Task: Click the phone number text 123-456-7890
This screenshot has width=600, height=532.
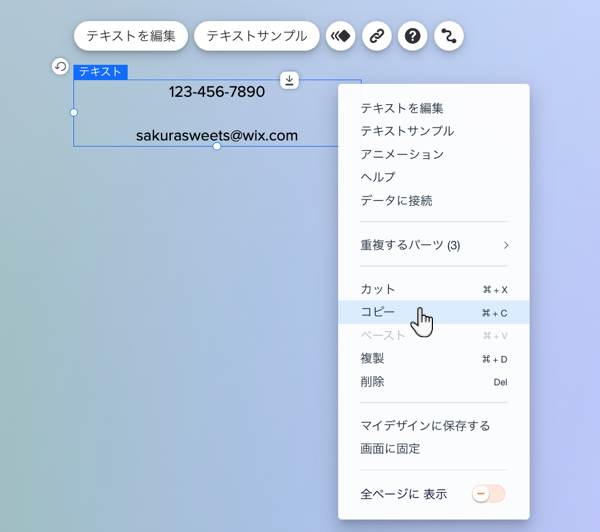Action: (217, 92)
